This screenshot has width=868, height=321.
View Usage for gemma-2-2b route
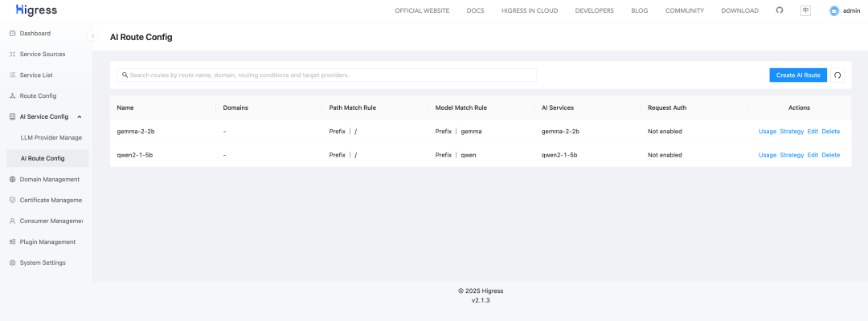click(768, 132)
